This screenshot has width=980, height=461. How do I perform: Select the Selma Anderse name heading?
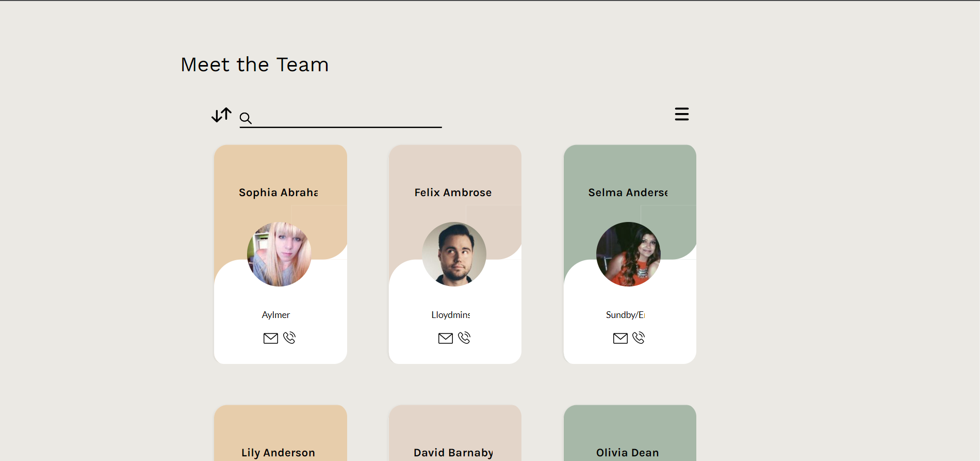click(628, 193)
